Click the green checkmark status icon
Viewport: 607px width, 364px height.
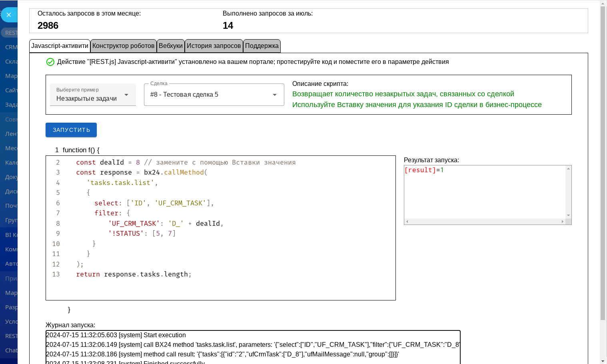[x=50, y=62]
